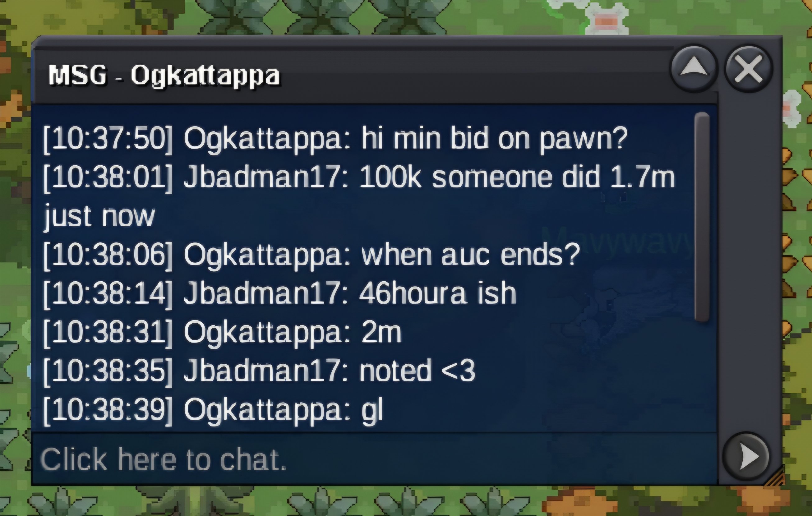Click the 'MSG - Ogkattappa' window title
812x516 pixels.
[164, 75]
